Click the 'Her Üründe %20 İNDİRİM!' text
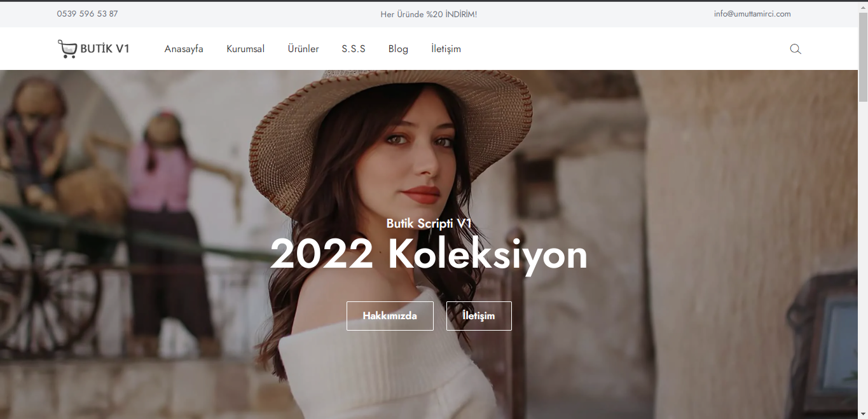Viewport: 868px width, 419px height. [429, 14]
